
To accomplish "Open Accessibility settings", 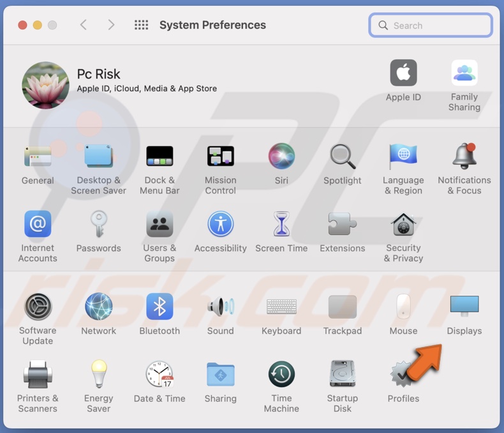I will [221, 225].
